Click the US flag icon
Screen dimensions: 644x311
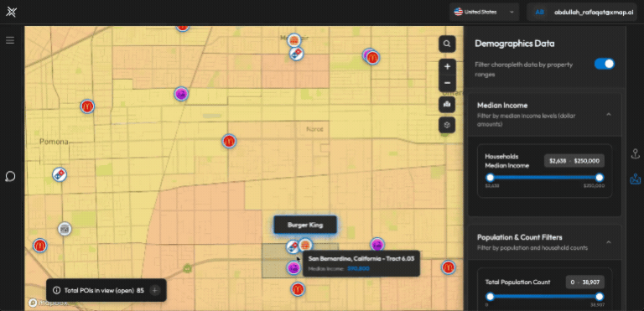coord(459,12)
